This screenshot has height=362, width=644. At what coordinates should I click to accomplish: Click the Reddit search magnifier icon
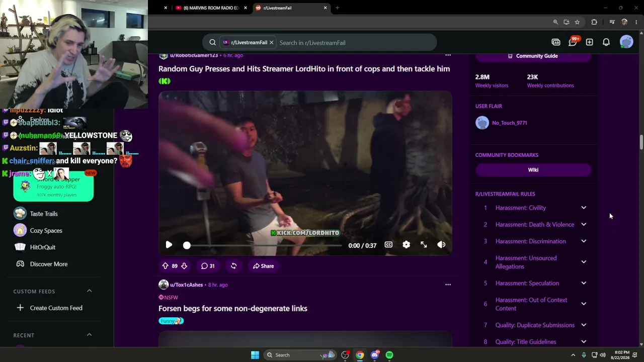tap(212, 43)
